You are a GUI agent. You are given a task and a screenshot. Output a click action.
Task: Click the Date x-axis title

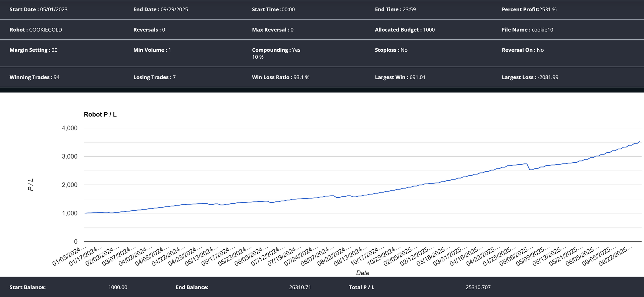[363, 273]
